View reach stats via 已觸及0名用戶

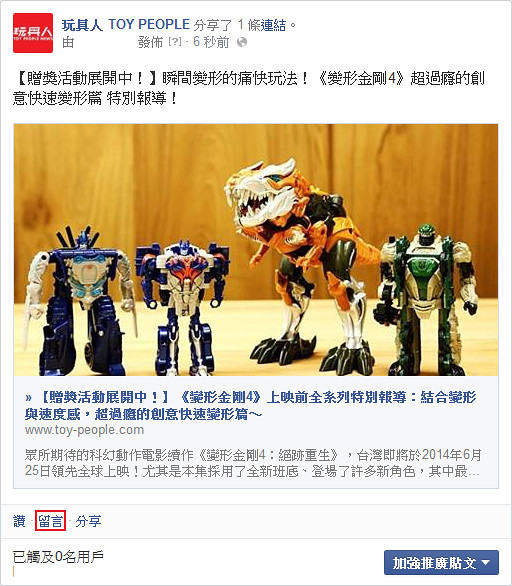(58, 557)
